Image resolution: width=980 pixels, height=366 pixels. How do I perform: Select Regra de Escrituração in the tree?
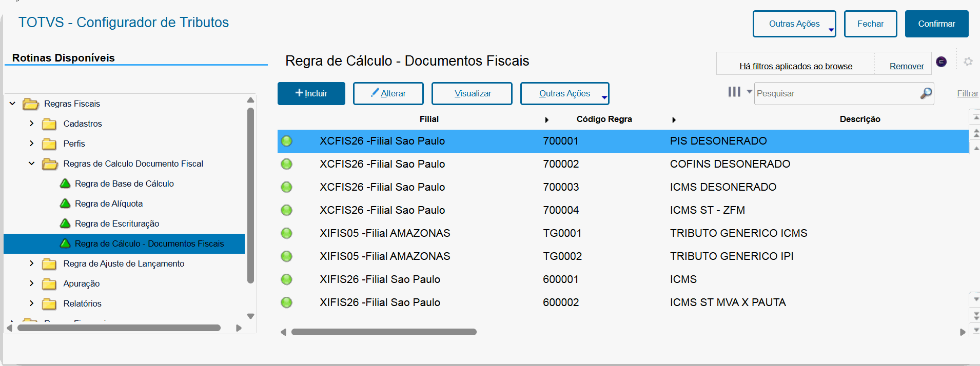point(117,223)
